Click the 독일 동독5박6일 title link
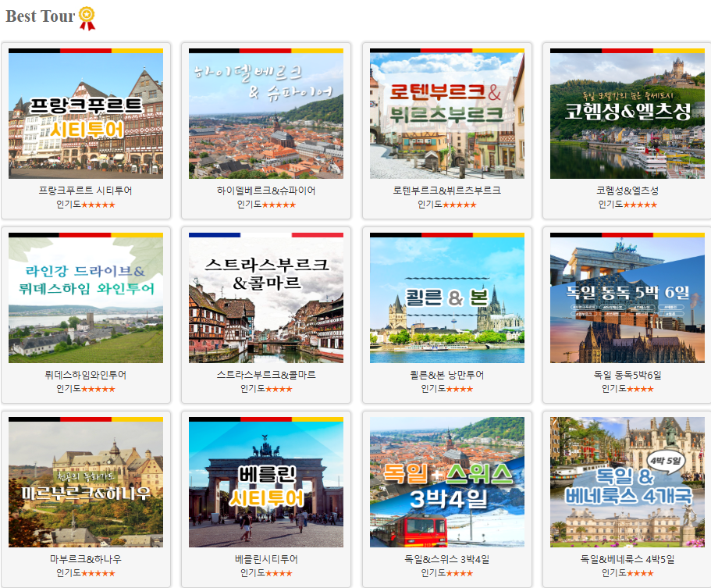This screenshot has width=711, height=588. (x=627, y=375)
